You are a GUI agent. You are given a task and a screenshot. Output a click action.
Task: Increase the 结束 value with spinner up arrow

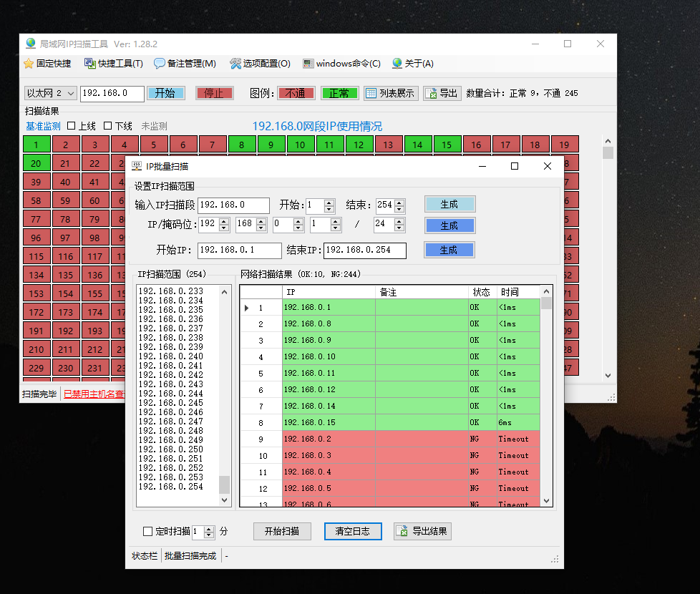(x=399, y=202)
